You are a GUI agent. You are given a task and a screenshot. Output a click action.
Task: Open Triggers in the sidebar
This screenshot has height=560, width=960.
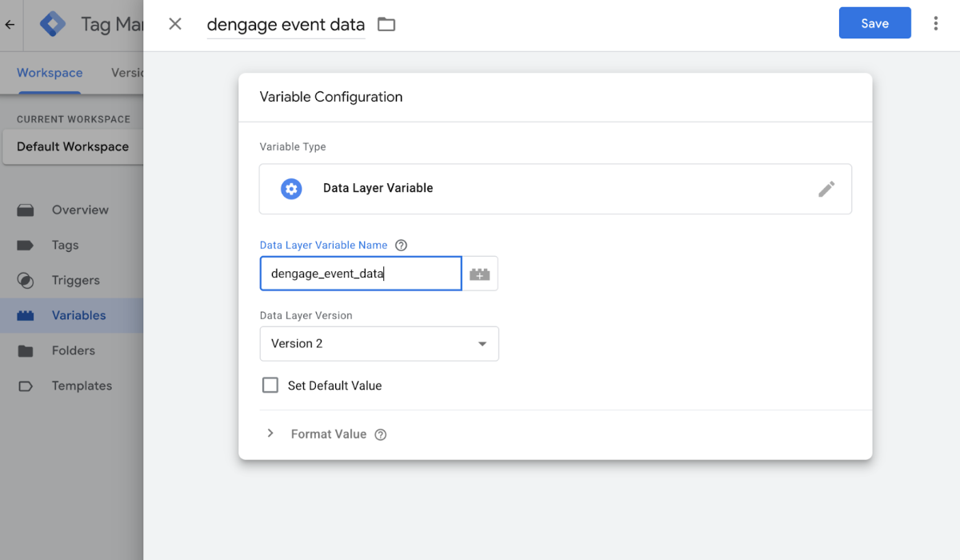[75, 281]
